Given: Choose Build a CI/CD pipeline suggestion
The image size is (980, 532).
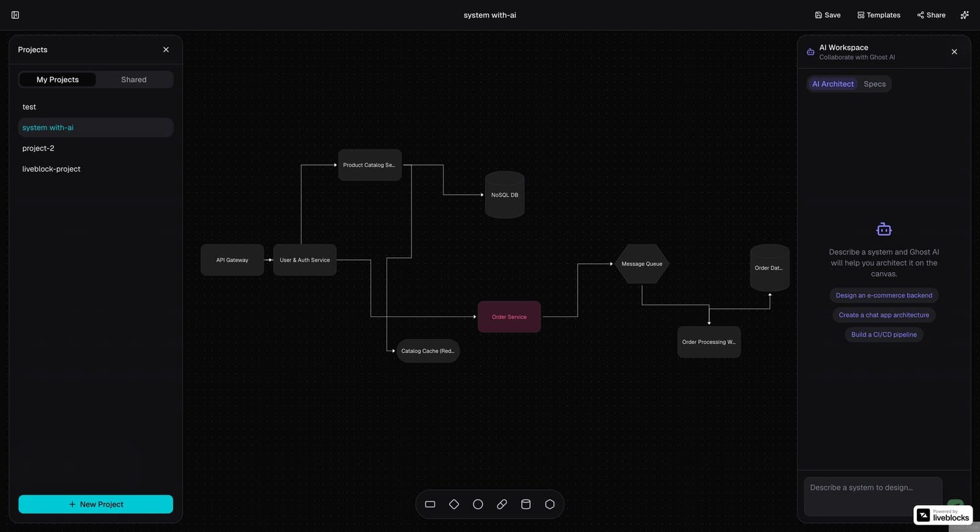Looking at the screenshot, I should pos(884,335).
